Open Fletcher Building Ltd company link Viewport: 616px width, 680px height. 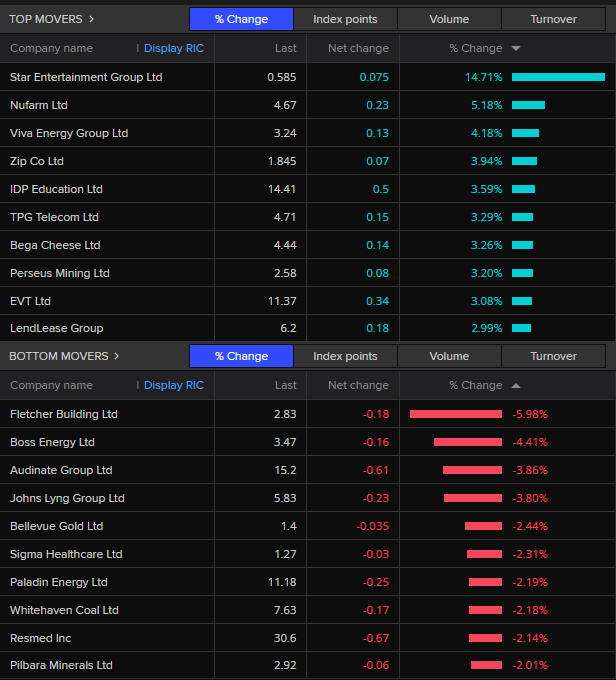[x=64, y=414]
